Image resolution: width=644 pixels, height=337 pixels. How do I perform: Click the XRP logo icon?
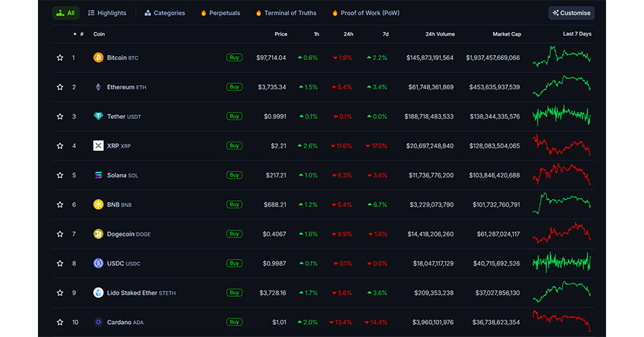[98, 146]
